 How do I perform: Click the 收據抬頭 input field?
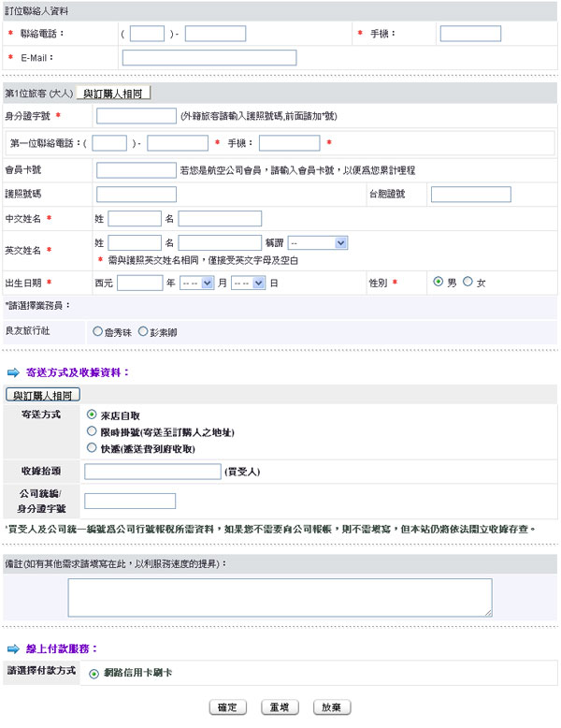152,472
